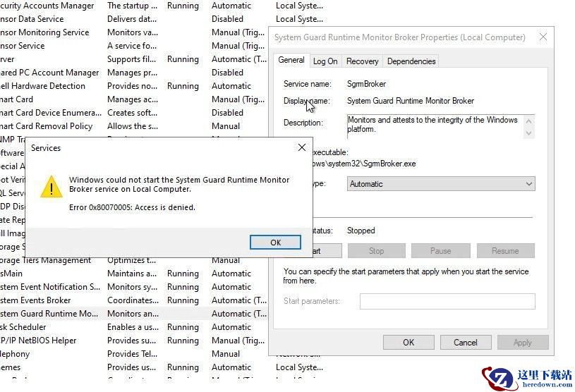Image resolution: width=575 pixels, height=392 pixels.
Task: Click 'Provides Tel...' description cell
Action: coord(132,353)
